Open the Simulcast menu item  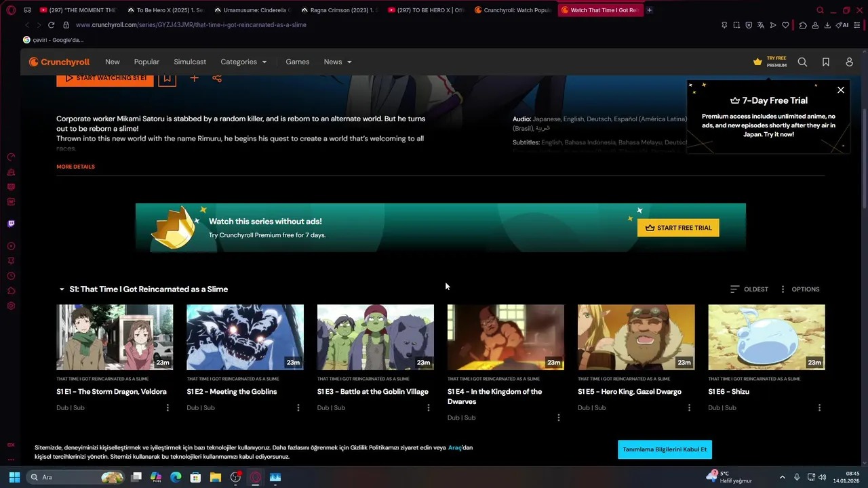190,62
